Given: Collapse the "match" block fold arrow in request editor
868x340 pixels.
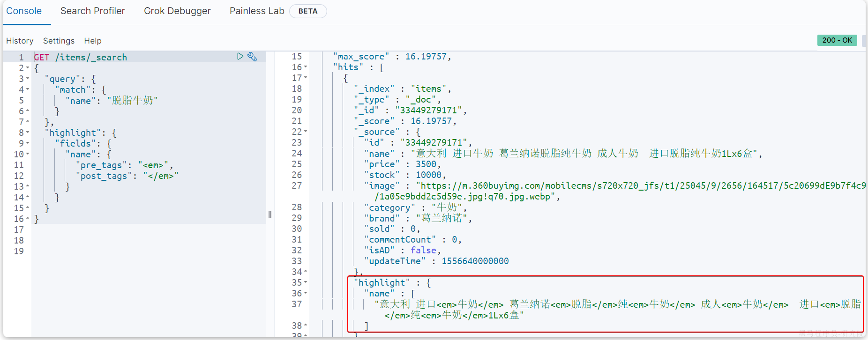Looking at the screenshot, I should pos(28,89).
